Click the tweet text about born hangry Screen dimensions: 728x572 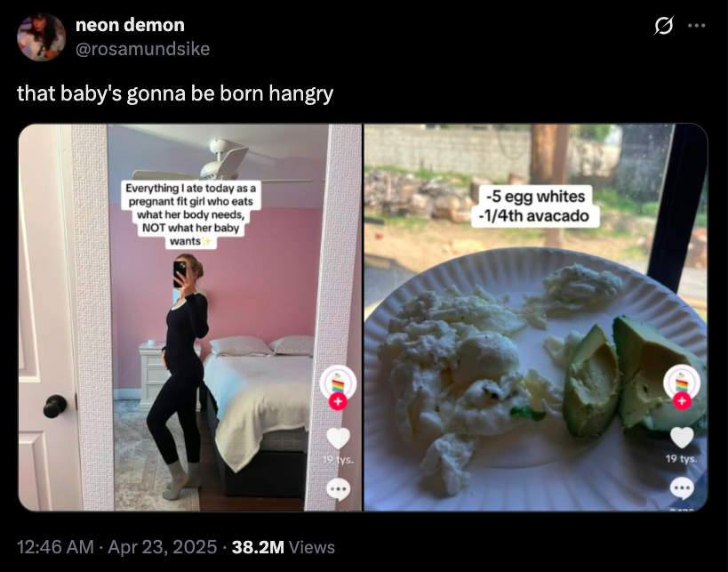[x=175, y=93]
